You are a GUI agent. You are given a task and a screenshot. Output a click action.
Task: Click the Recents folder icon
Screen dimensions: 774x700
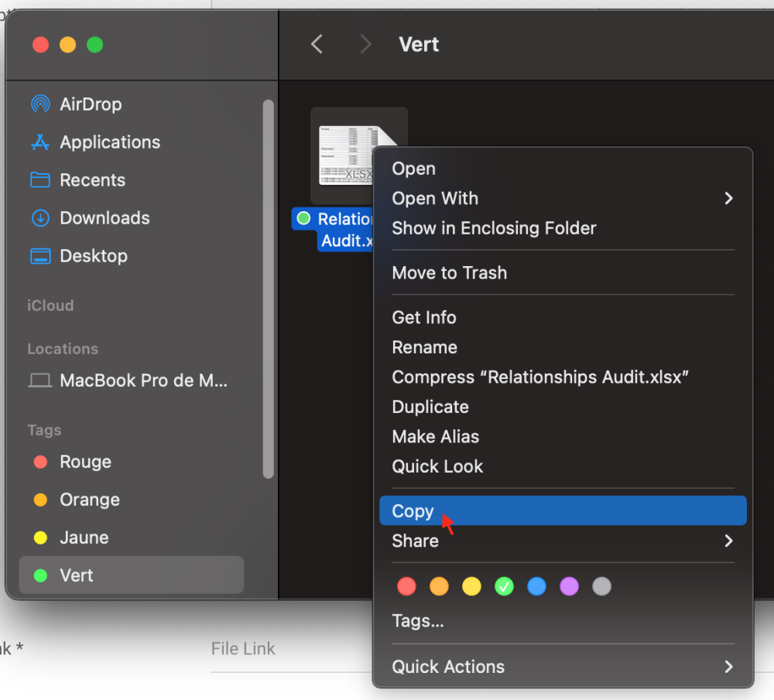(x=39, y=180)
